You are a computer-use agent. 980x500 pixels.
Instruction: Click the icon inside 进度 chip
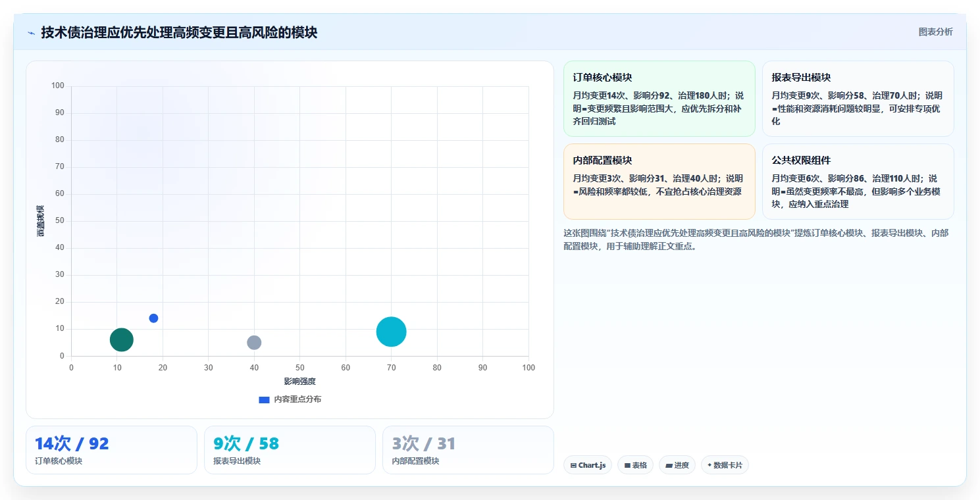click(669, 465)
